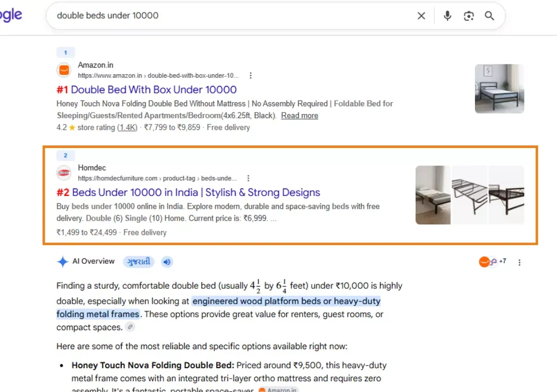Play AI Overview audio with the speaker icon
This screenshot has width=557, height=392.
click(167, 262)
